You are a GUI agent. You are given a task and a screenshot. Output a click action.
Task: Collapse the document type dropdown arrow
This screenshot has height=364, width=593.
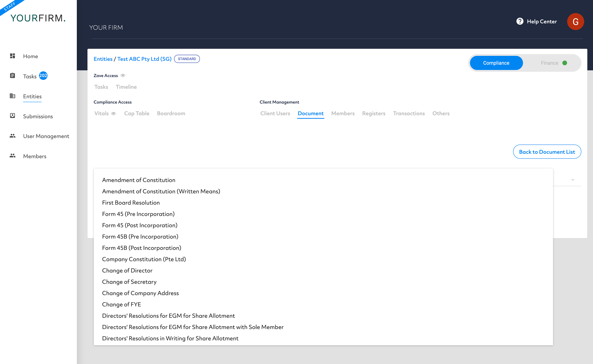(573, 180)
